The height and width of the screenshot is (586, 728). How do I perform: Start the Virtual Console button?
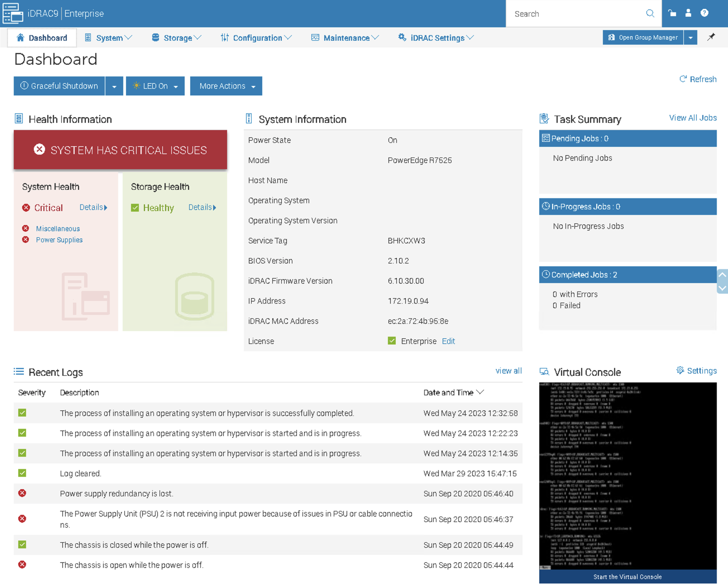pyautogui.click(x=627, y=577)
